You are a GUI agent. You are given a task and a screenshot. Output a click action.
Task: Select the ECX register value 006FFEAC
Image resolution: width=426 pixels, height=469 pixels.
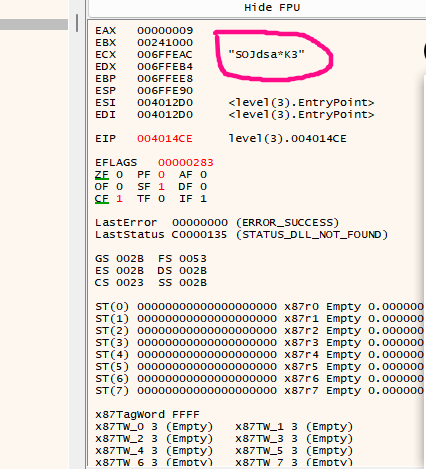coord(165,55)
